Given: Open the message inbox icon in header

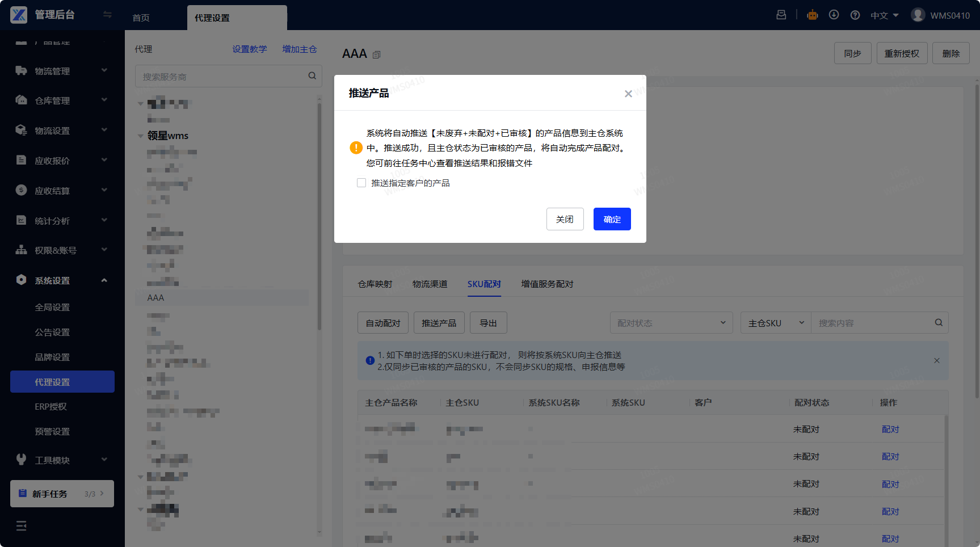Looking at the screenshot, I should tap(781, 15).
